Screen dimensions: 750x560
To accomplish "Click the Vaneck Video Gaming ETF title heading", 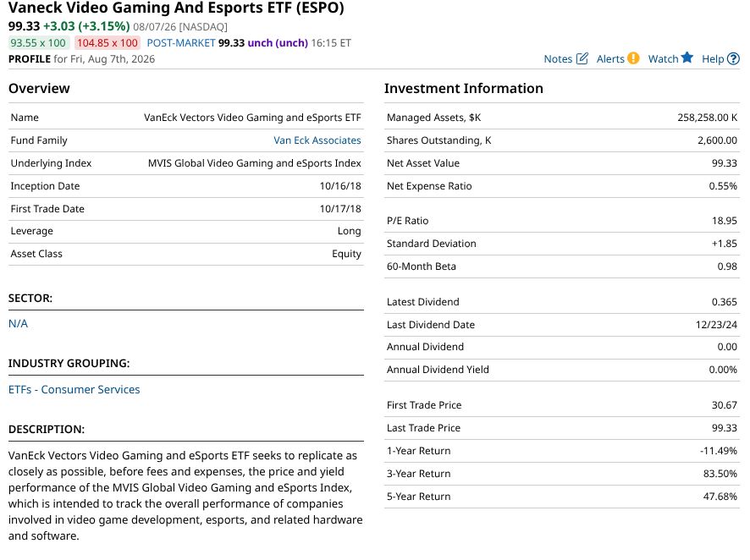I will (176, 8).
